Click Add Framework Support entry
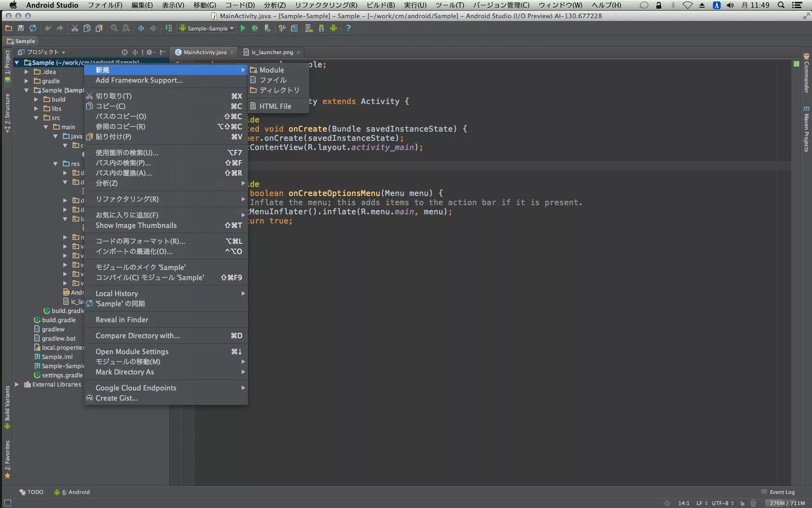The height and width of the screenshot is (508, 812). pyautogui.click(x=166, y=80)
